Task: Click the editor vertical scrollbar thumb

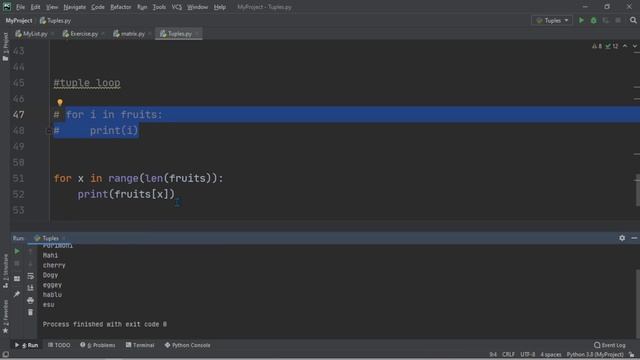Action: tap(637, 190)
